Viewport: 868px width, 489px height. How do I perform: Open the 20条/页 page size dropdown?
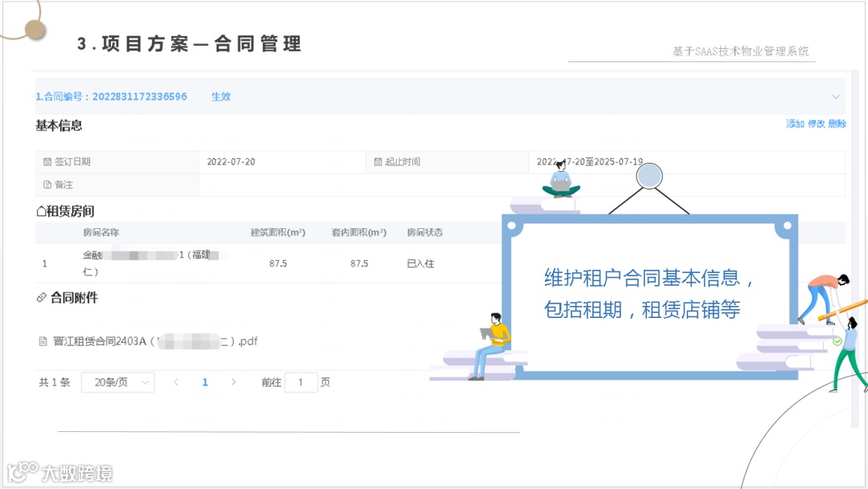pos(117,382)
